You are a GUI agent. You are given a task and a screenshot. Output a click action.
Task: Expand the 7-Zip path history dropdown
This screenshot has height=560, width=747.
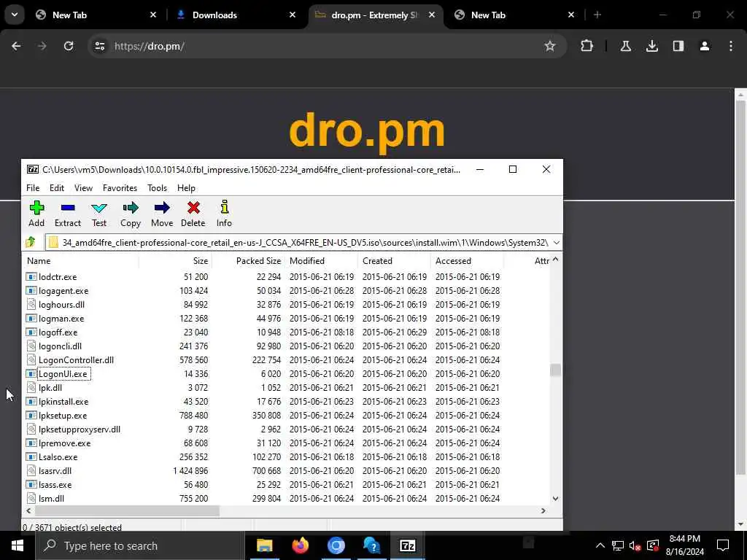pyautogui.click(x=556, y=242)
